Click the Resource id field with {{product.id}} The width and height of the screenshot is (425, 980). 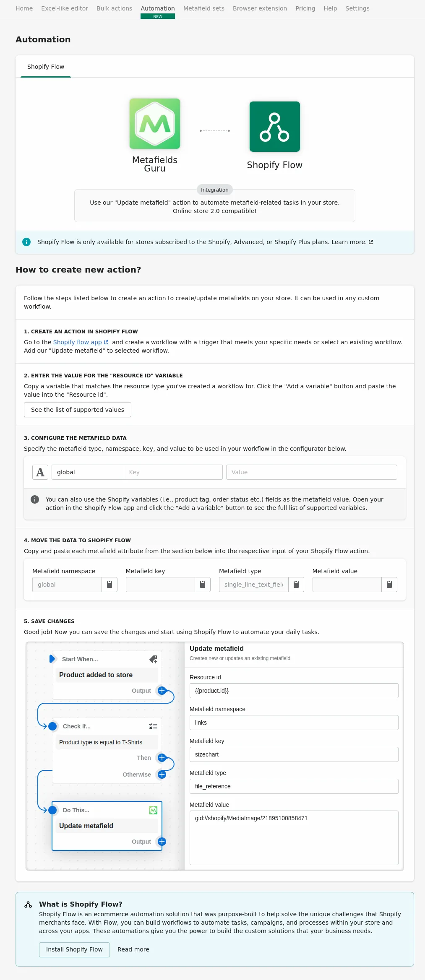coord(294,691)
